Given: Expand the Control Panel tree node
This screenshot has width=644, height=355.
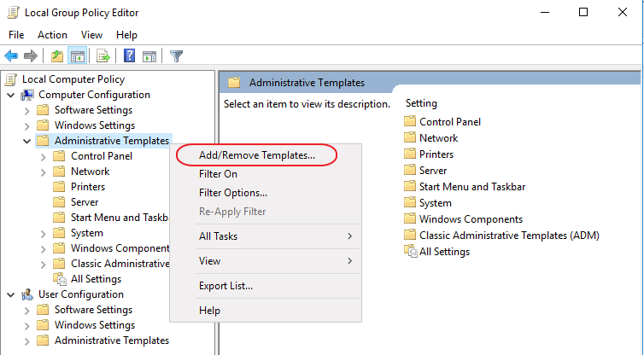Looking at the screenshot, I should pyautogui.click(x=43, y=156).
